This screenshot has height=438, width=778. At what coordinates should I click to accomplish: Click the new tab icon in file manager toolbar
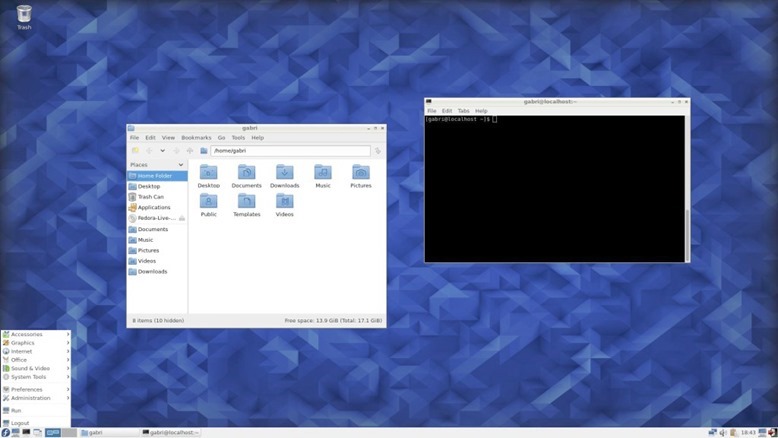[x=135, y=150]
